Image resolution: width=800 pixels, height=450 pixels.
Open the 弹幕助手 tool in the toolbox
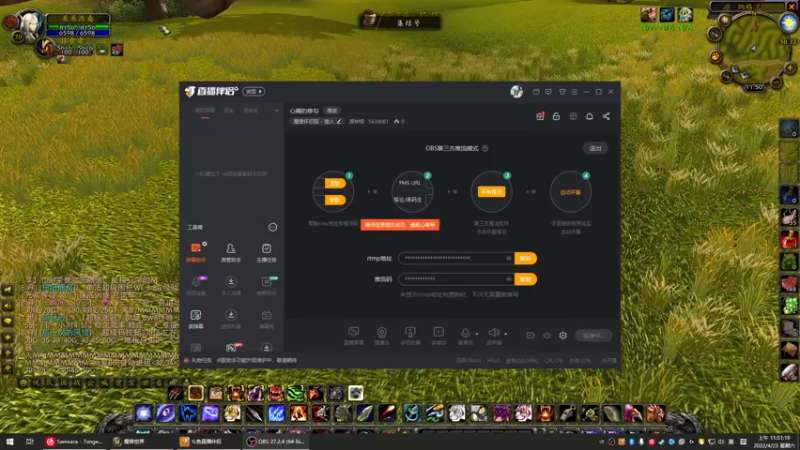click(x=195, y=252)
